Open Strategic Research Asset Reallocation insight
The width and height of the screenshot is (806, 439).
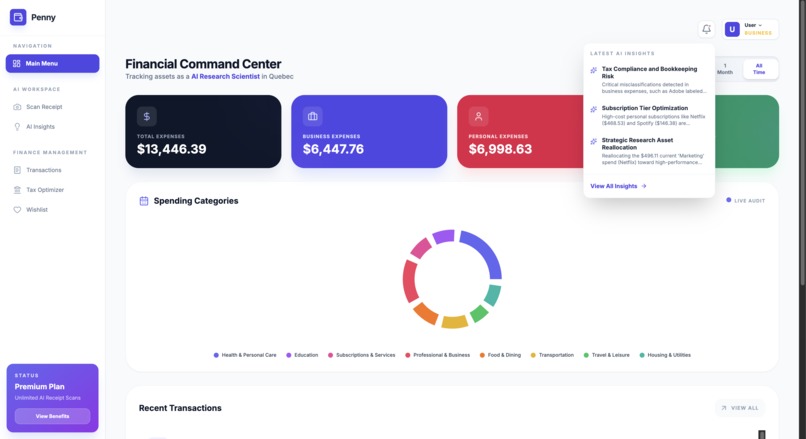[x=649, y=151]
